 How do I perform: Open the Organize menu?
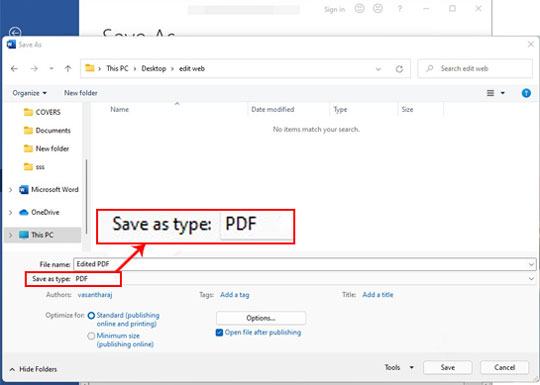[30, 93]
